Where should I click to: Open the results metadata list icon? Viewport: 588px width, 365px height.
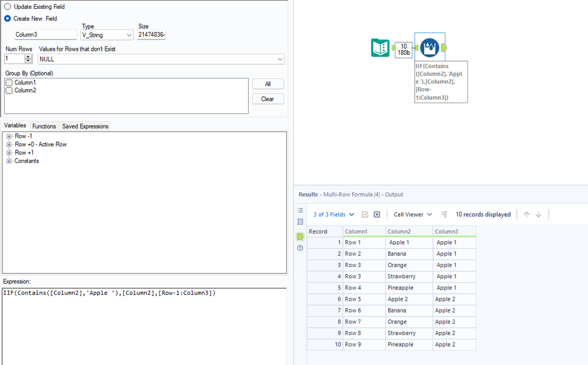click(300, 210)
